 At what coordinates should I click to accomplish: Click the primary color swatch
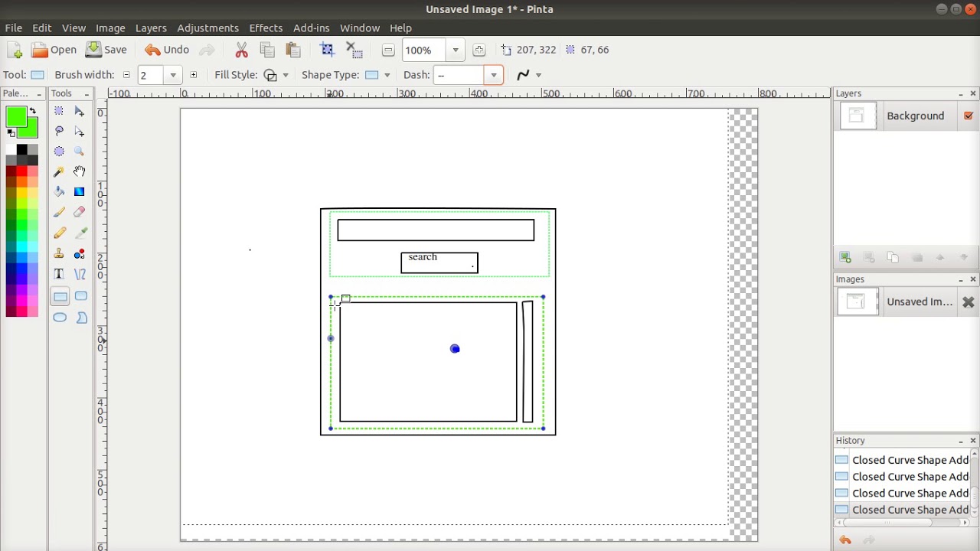16,117
